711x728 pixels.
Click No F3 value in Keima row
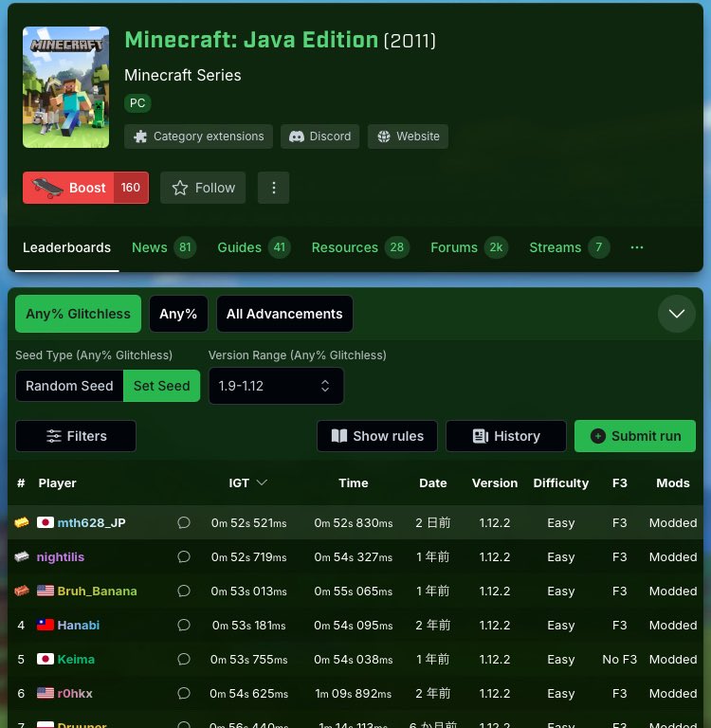[619, 660]
